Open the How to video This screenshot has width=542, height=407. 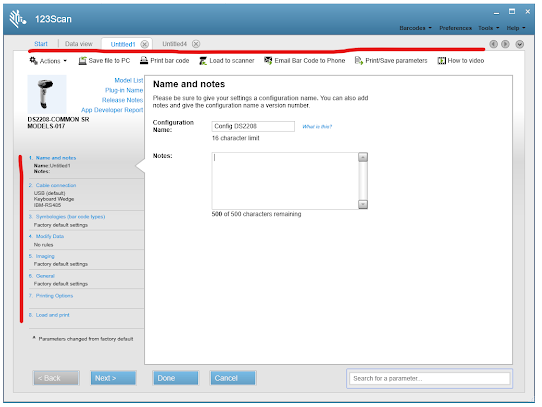pos(461,61)
